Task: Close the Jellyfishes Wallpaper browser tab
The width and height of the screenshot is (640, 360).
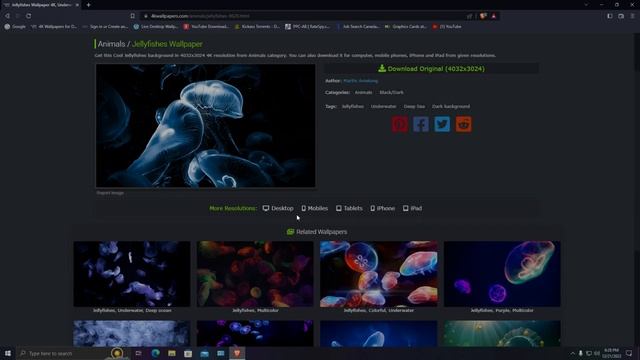Action: (x=77, y=5)
